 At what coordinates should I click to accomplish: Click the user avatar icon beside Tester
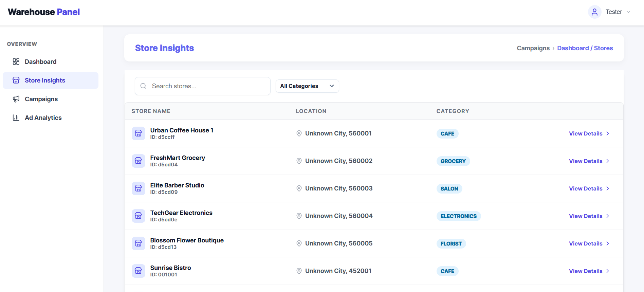tap(594, 12)
